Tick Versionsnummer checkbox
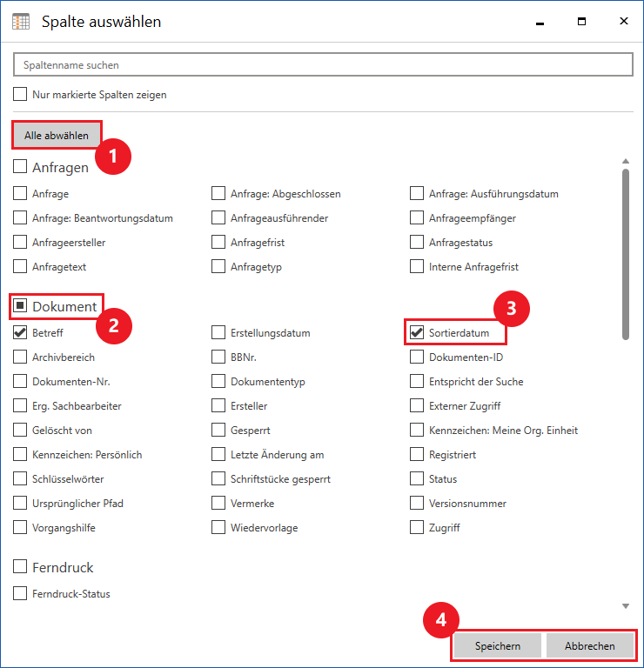This screenshot has width=644, height=668. pos(416,502)
